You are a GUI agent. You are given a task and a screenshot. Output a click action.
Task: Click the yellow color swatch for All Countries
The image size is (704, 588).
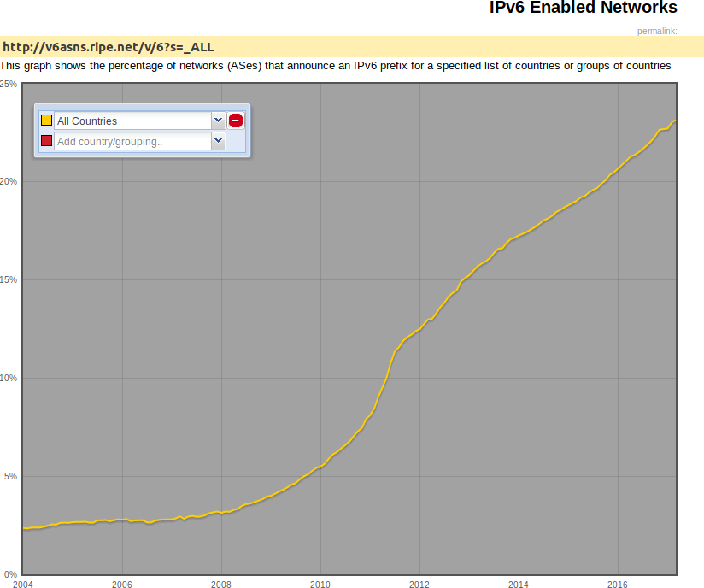pyautogui.click(x=47, y=121)
